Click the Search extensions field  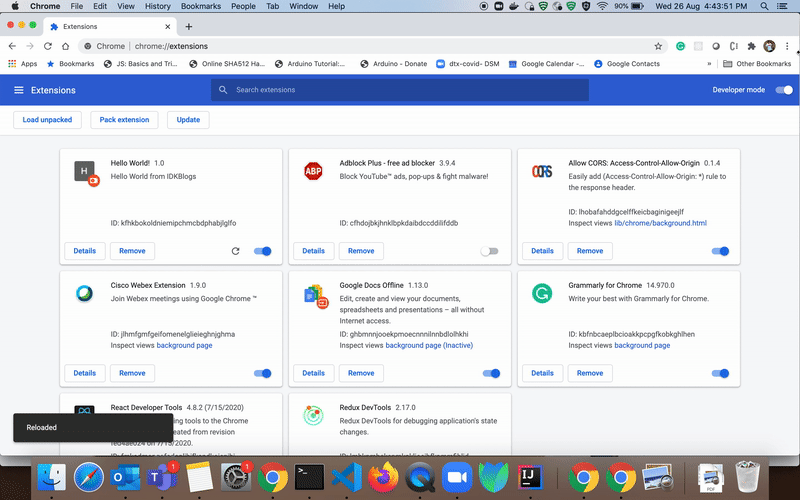pyautogui.click(x=400, y=90)
